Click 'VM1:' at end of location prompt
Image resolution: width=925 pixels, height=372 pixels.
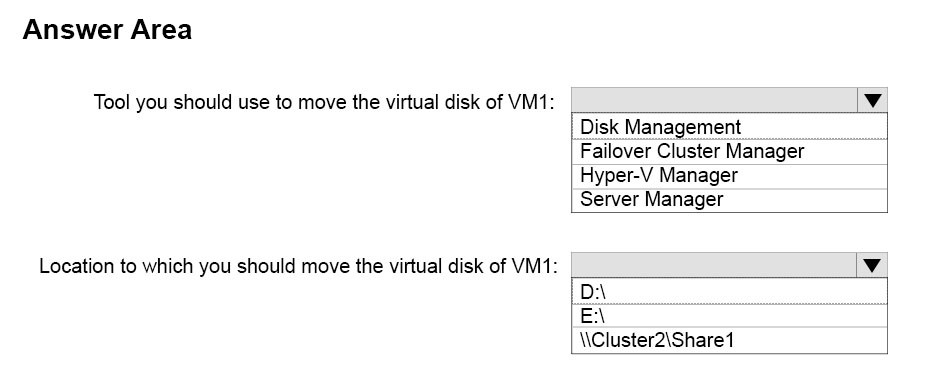[532, 265]
